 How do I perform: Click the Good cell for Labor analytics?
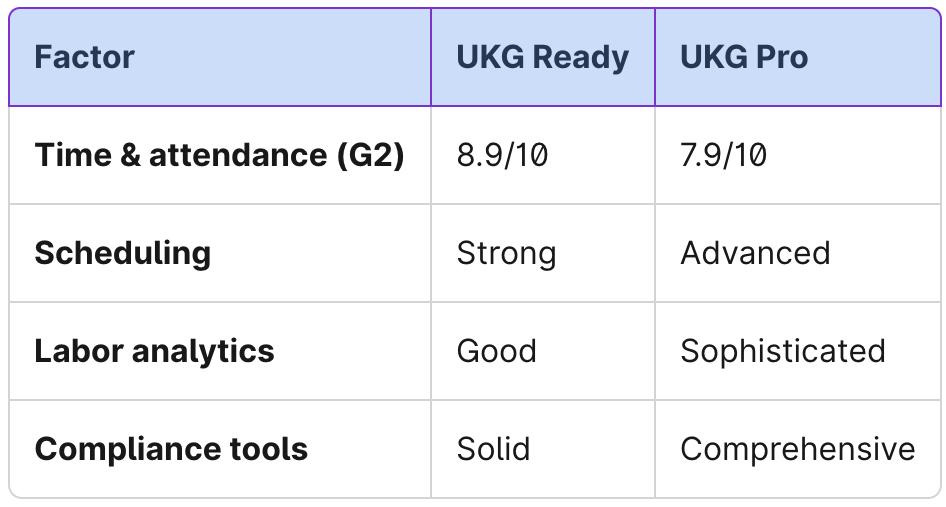point(496,351)
